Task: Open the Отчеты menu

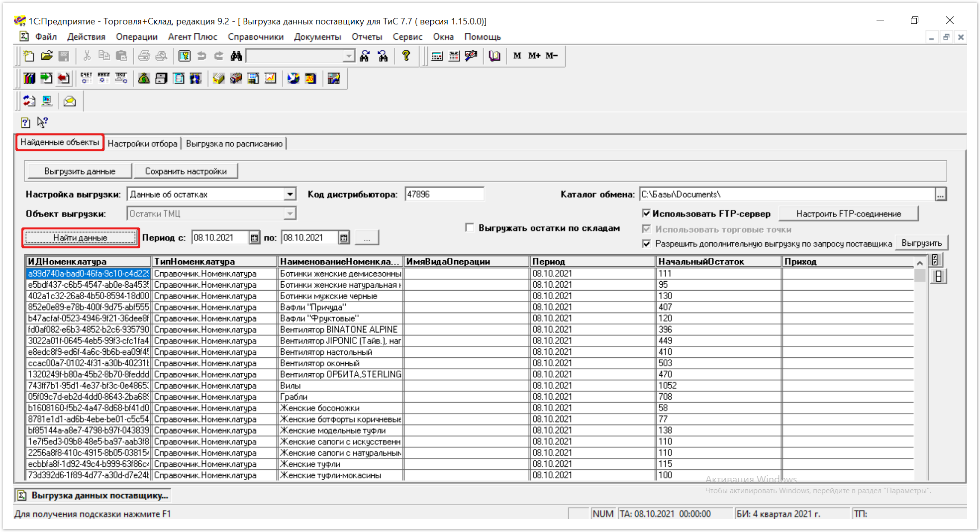Action: click(367, 37)
